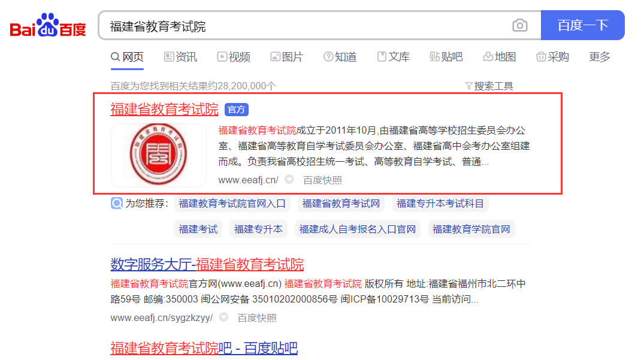
Task: Switch to the 地图 tab
Action: pos(500,57)
